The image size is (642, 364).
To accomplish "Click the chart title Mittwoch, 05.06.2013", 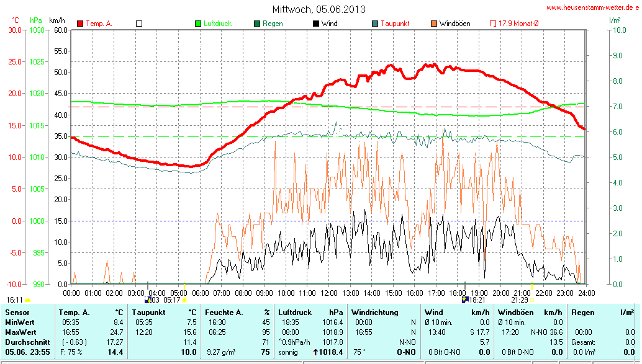I will pyautogui.click(x=319, y=9).
